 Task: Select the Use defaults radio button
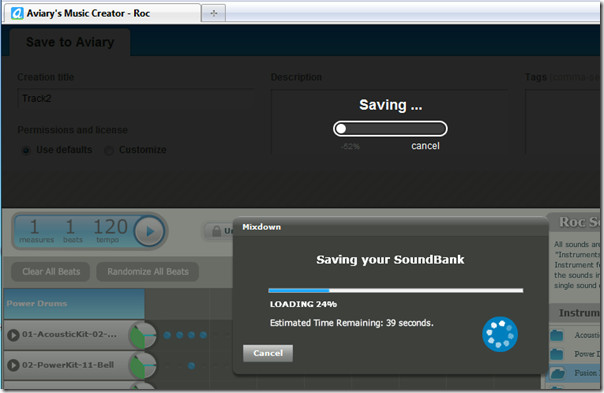tap(26, 150)
